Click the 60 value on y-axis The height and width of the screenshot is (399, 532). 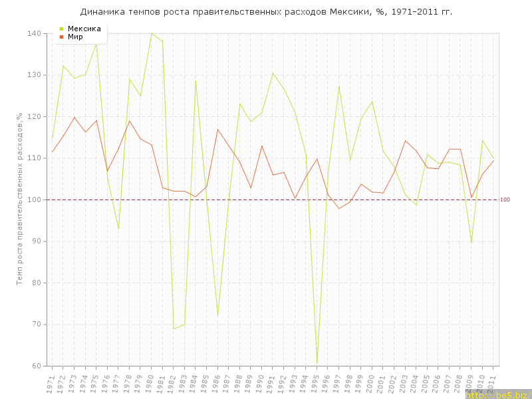36,366
